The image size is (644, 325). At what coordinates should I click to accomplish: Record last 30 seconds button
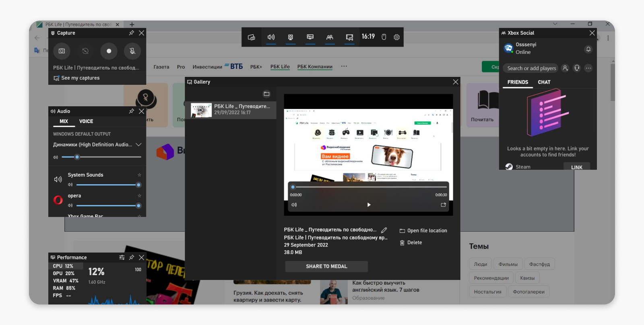85,51
